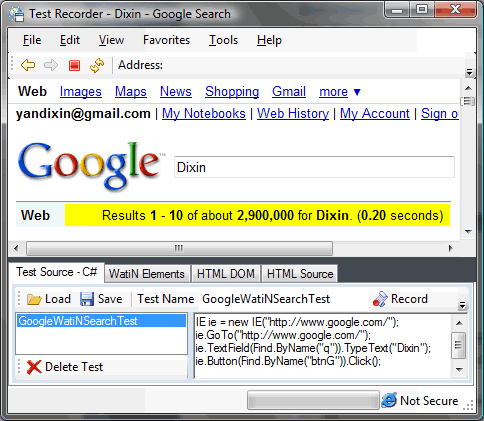Click the Load folder icon
The height and width of the screenshot is (421, 484).
click(x=34, y=299)
